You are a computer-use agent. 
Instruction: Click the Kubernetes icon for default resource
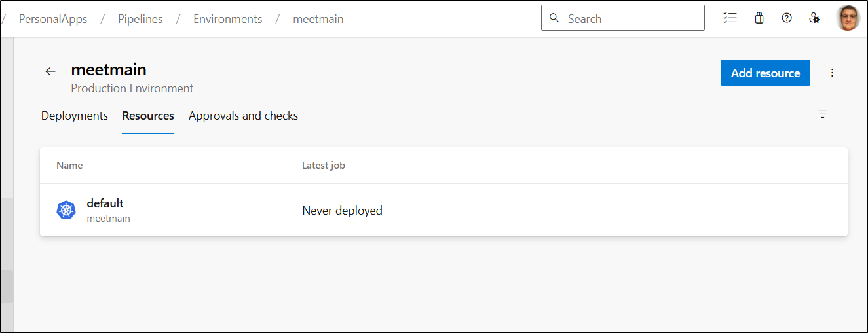(66, 210)
